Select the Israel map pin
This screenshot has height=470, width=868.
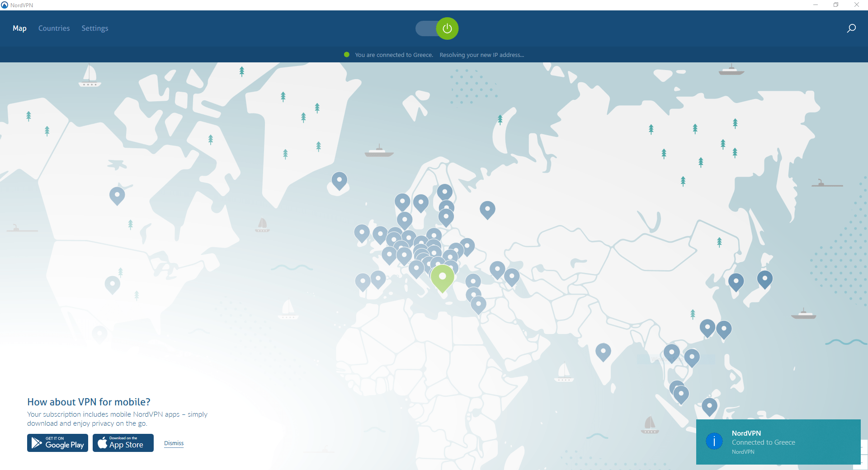(x=478, y=304)
